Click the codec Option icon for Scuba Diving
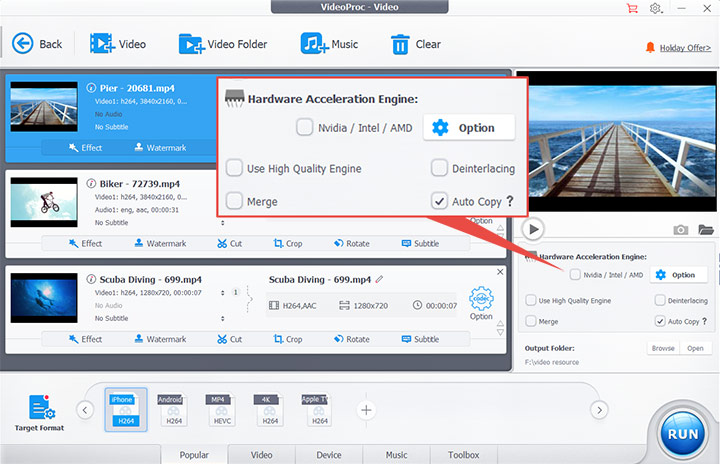This screenshot has height=464, width=720. click(481, 299)
